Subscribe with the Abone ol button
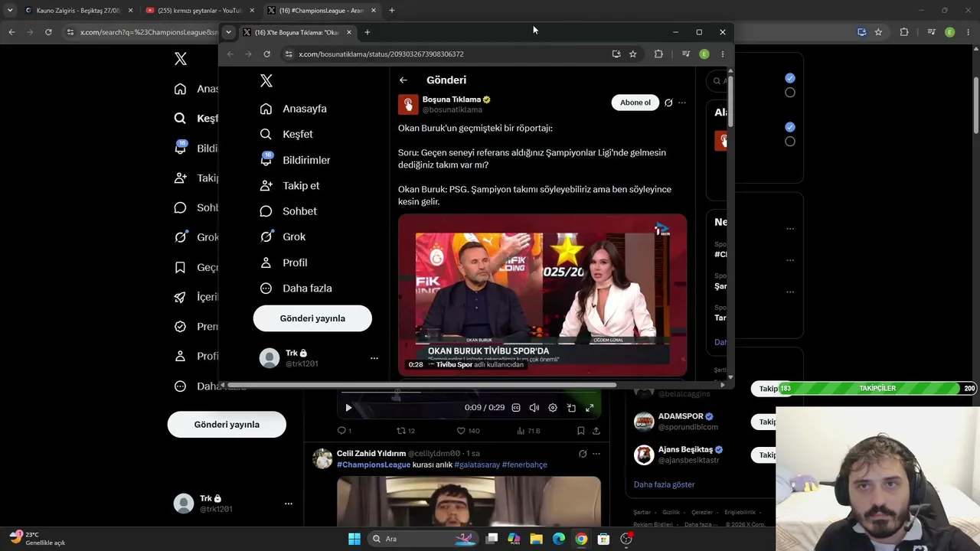This screenshot has height=551, width=980. tap(635, 103)
